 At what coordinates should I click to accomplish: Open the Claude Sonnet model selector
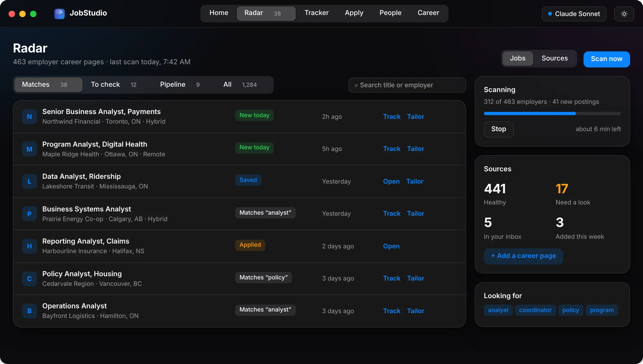pyautogui.click(x=574, y=14)
